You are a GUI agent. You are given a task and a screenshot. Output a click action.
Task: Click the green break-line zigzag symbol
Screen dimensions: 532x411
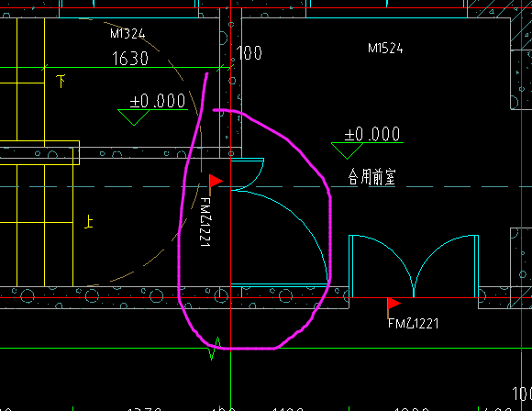(x=215, y=349)
